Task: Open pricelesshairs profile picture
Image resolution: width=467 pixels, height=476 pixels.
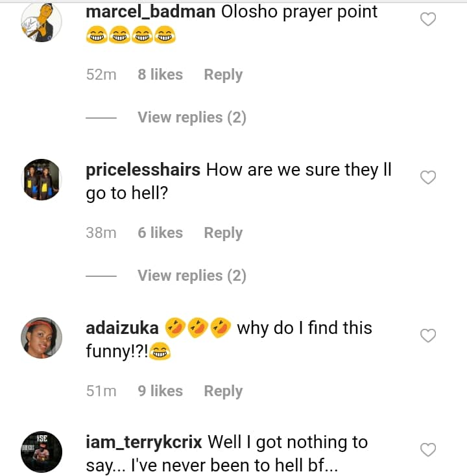Action: pyautogui.click(x=42, y=179)
